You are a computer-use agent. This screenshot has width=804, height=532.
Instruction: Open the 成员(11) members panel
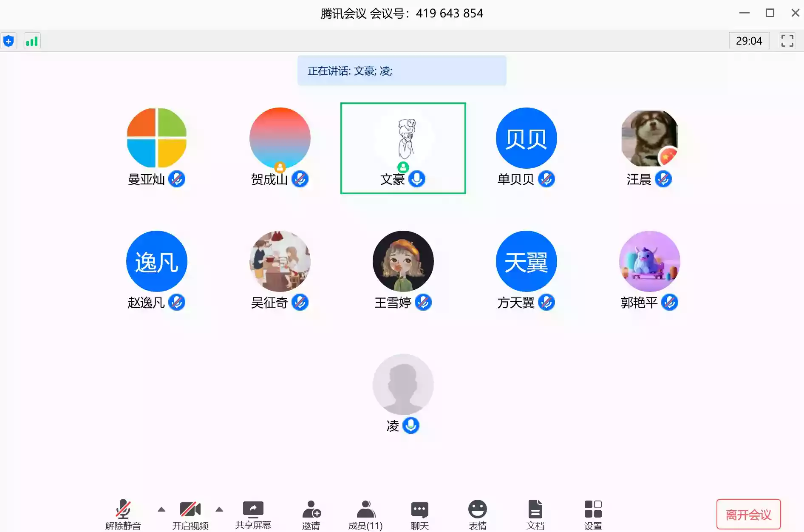(x=365, y=515)
